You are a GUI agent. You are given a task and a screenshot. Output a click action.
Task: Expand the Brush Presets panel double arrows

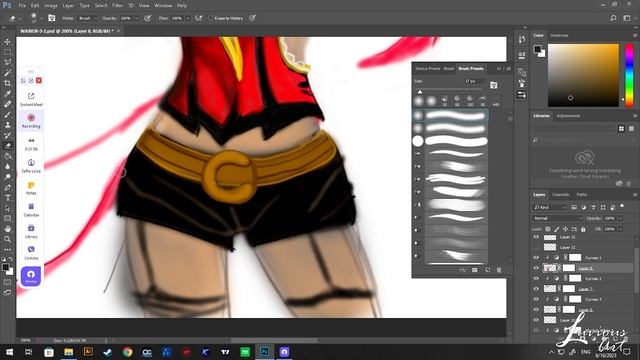point(499,69)
